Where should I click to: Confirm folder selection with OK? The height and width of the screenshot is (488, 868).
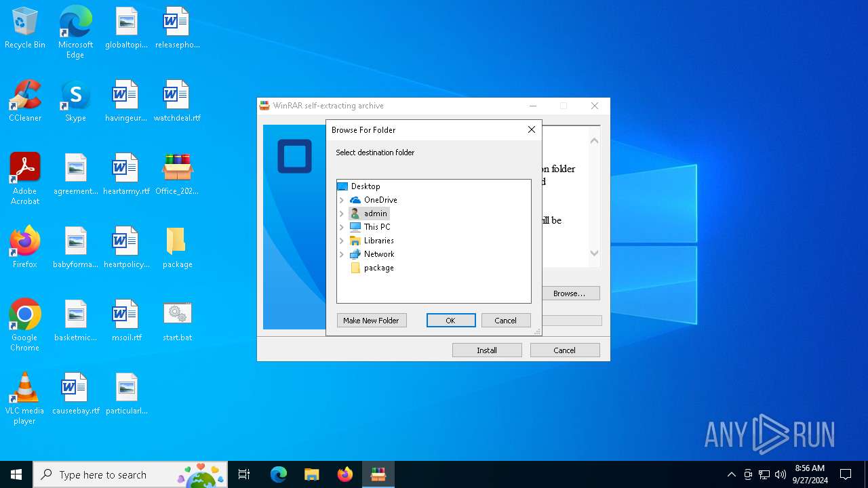point(451,321)
